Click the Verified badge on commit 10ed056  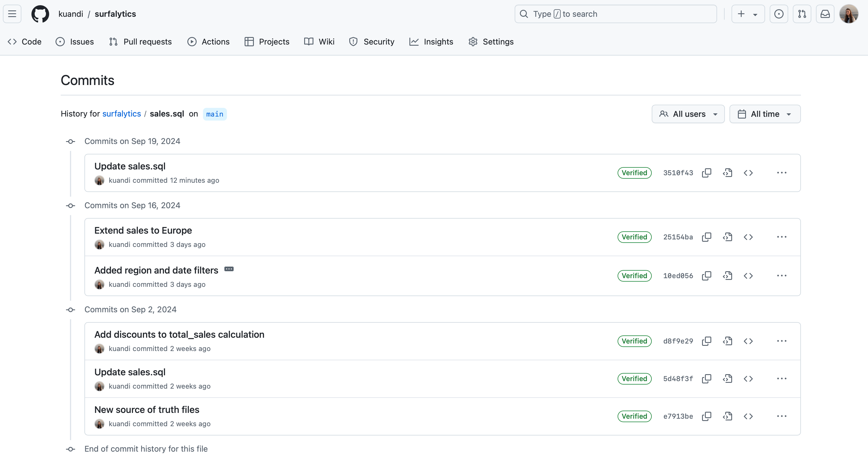[634, 276]
